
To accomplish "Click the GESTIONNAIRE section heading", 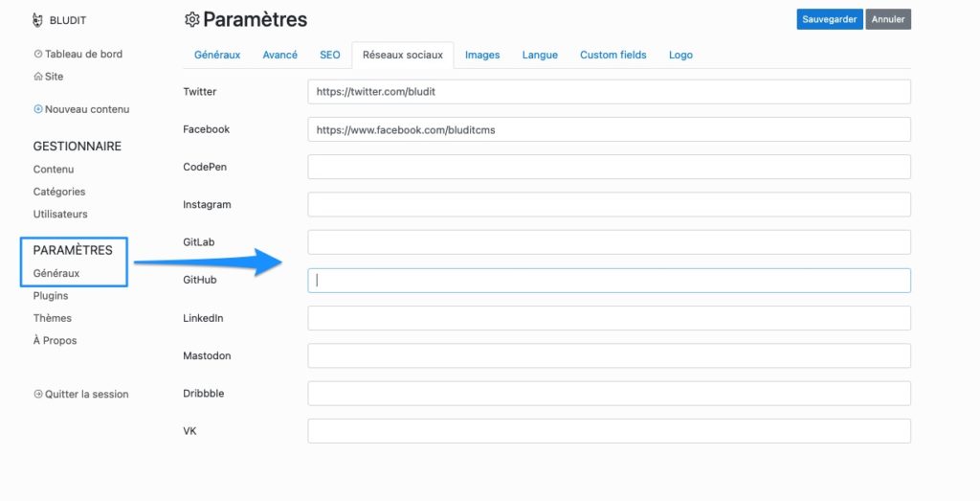I will (78, 147).
